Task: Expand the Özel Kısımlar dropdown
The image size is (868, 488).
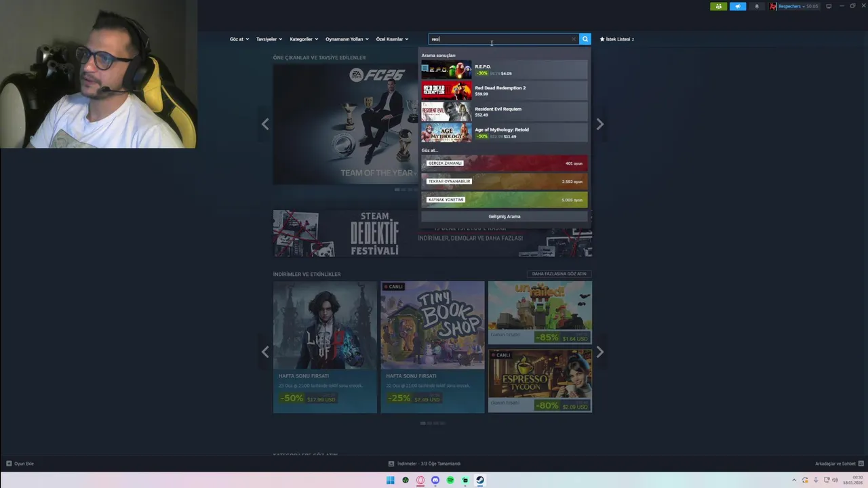Action: pyautogui.click(x=393, y=39)
